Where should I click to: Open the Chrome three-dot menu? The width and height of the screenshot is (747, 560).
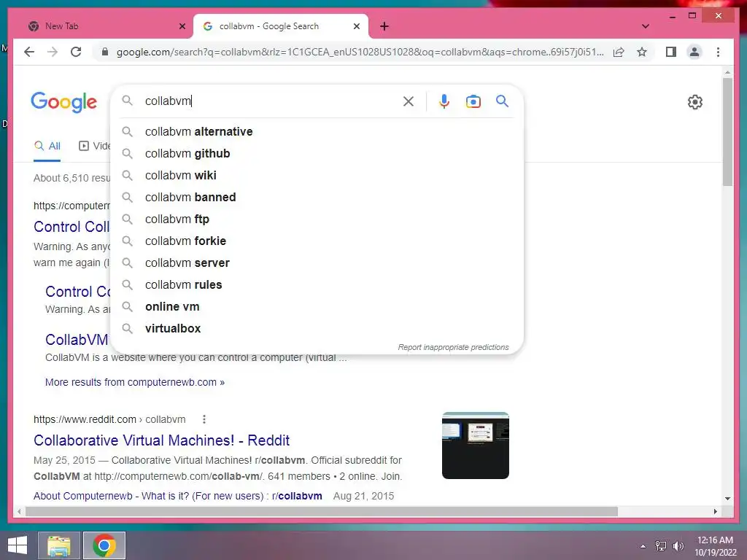pos(718,52)
